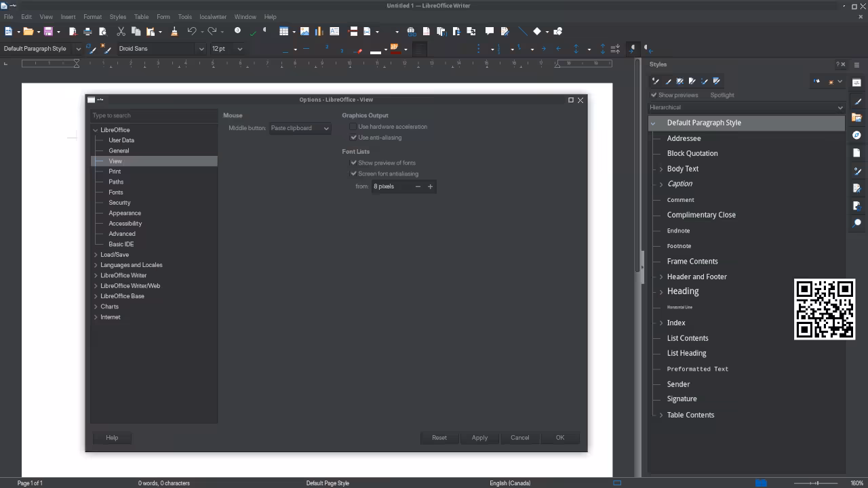Open the Droid Sans font name dropdown

201,49
